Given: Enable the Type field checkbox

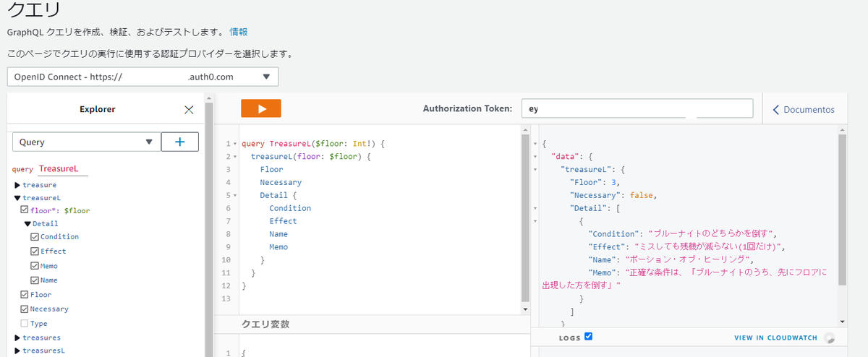Looking at the screenshot, I should click(25, 324).
